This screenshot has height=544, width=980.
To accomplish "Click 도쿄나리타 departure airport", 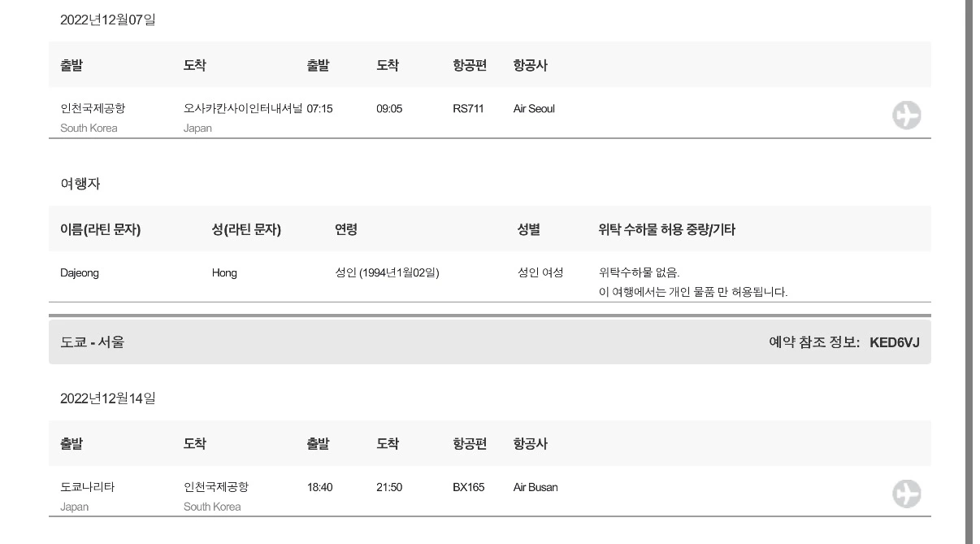I will pos(88,488).
